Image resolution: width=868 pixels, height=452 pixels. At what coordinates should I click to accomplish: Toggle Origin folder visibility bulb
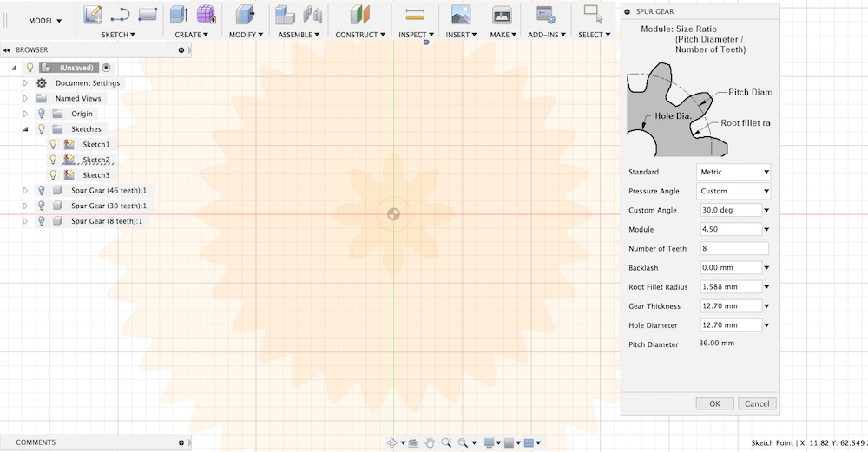click(42, 114)
